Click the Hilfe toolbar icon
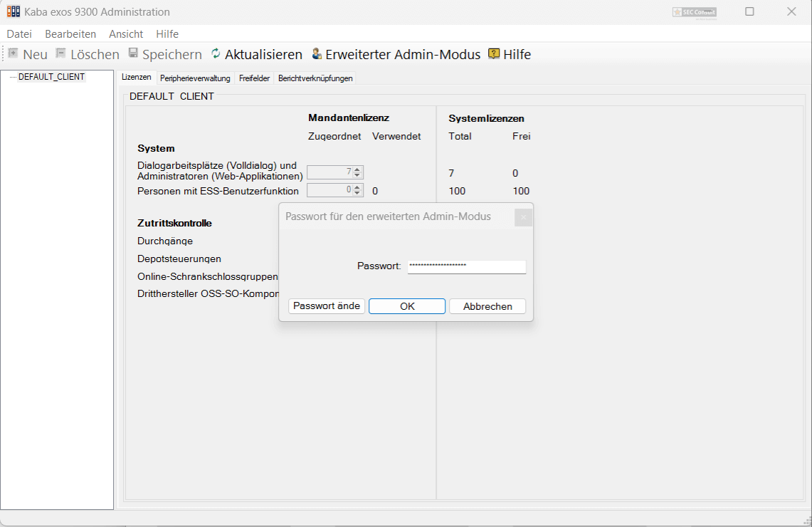The width and height of the screenshot is (812, 527). [494, 54]
